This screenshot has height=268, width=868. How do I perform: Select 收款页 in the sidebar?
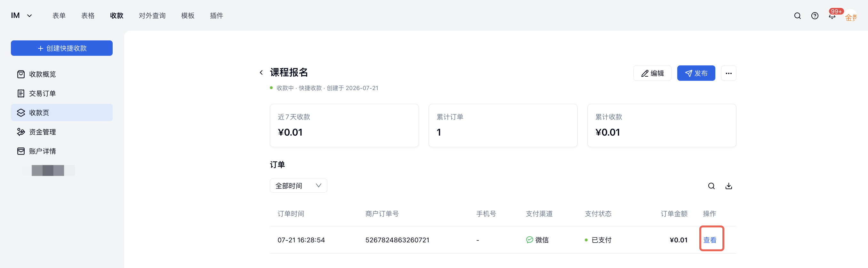[62, 113]
